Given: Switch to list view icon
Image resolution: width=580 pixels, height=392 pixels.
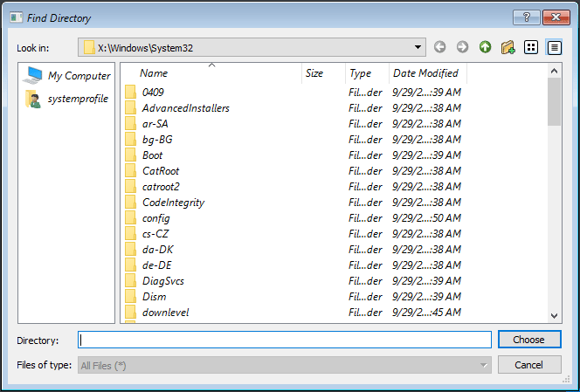Looking at the screenshot, I should click(531, 47).
